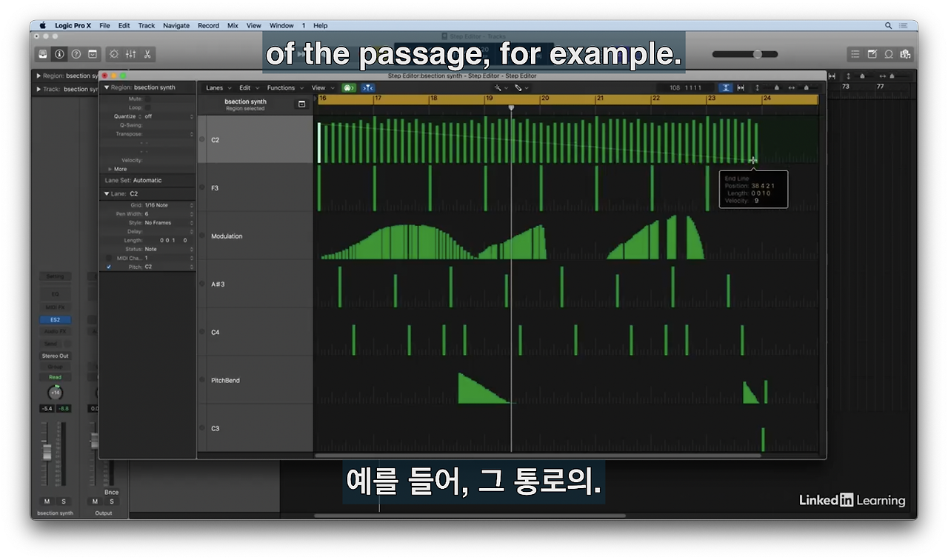
Task: Select the PitchBend lane name
Action: pyautogui.click(x=225, y=380)
